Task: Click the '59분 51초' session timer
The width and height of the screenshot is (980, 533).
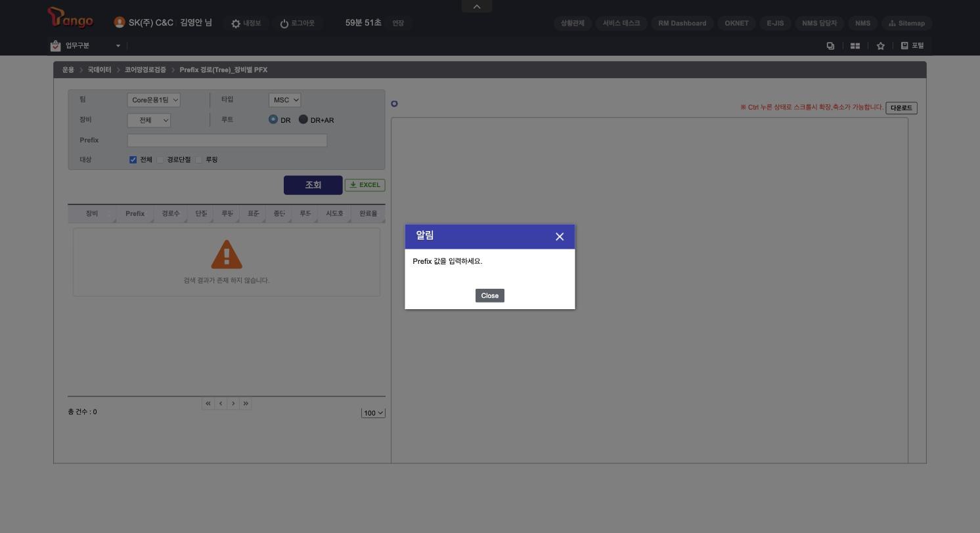Action: pyautogui.click(x=363, y=23)
